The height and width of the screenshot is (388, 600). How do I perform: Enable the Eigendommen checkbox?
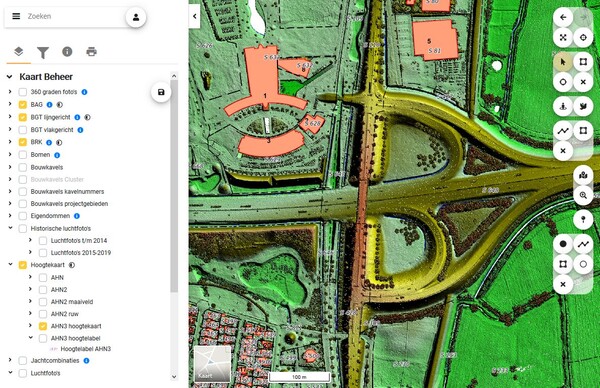click(23, 216)
